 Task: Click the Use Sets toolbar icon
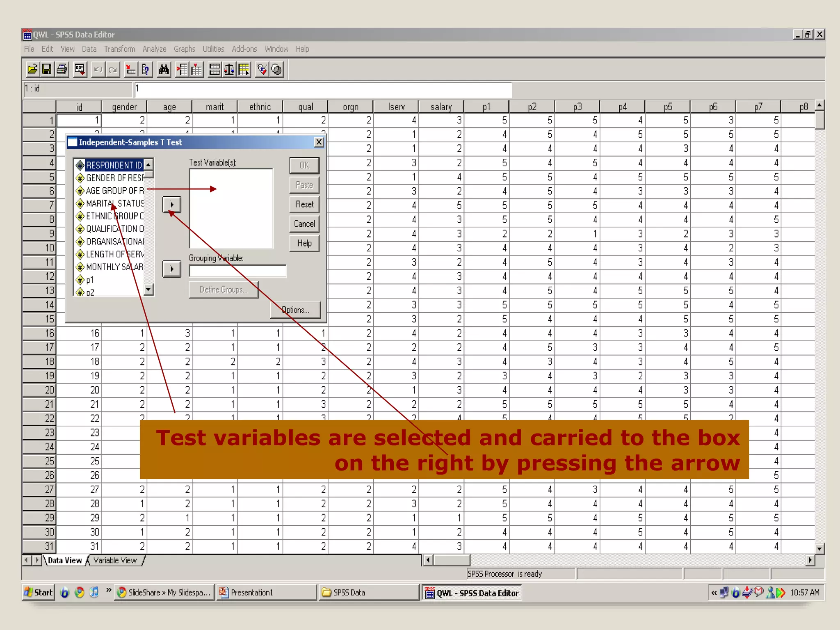[x=277, y=69]
